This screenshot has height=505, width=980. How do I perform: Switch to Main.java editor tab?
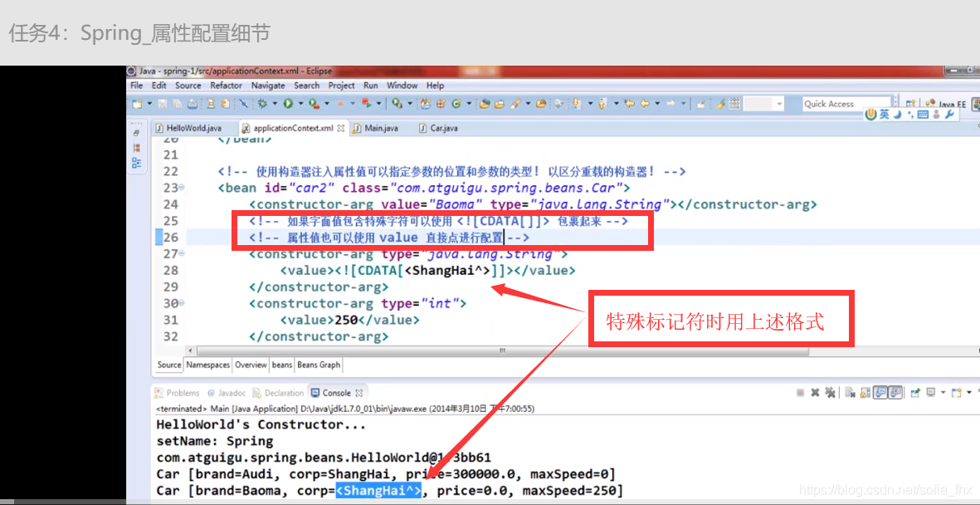pos(376,128)
